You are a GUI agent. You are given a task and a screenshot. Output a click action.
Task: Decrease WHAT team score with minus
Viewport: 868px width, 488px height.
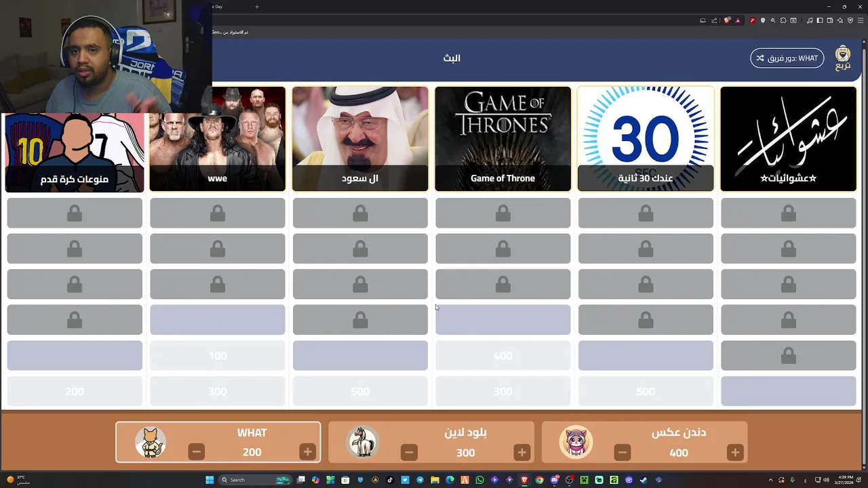pyautogui.click(x=196, y=452)
